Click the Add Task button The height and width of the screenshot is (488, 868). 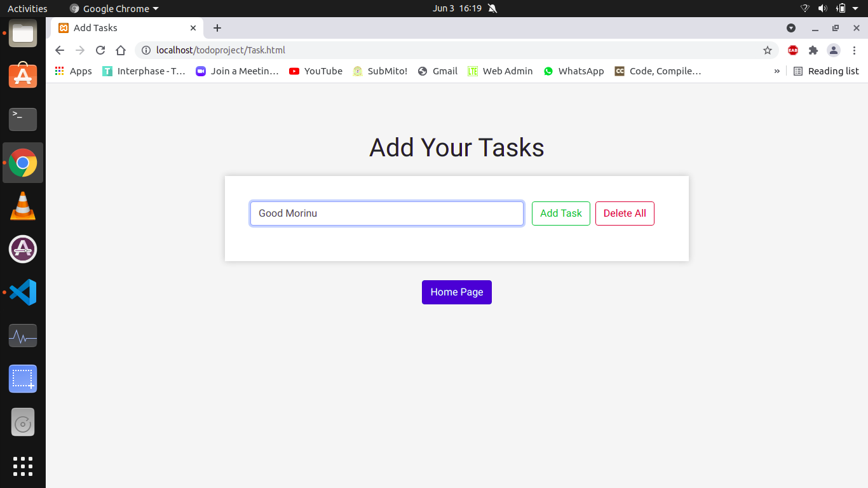point(560,213)
